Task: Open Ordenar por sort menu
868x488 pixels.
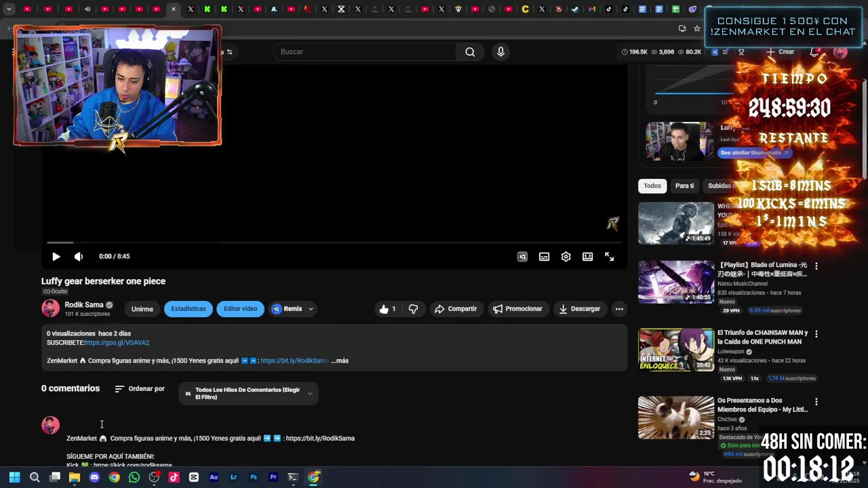Action: 140,389
